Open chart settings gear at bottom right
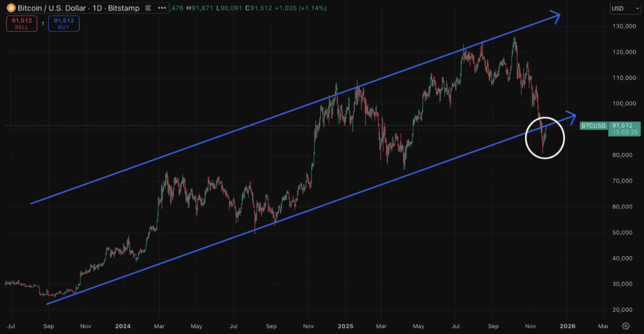This screenshot has width=644, height=334. (626, 326)
